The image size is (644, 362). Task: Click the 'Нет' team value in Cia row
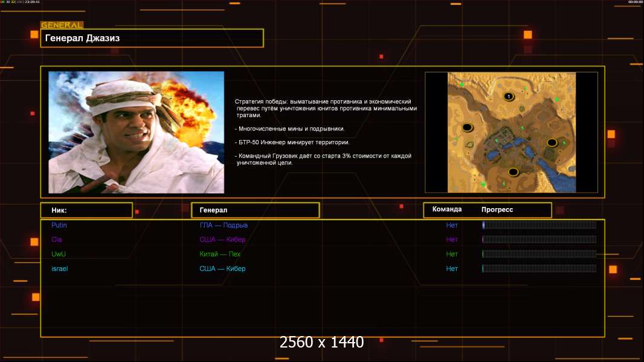click(x=452, y=240)
